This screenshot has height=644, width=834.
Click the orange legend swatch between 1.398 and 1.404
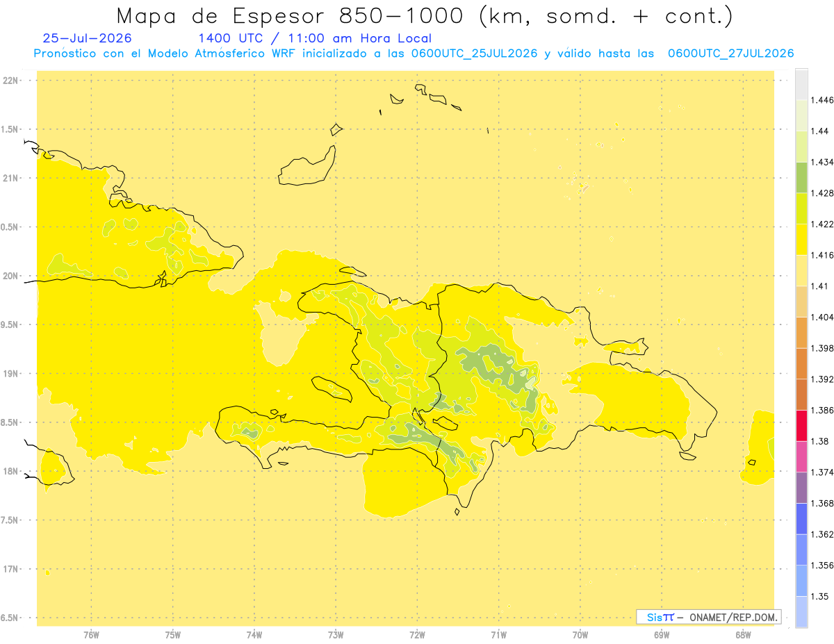click(x=801, y=332)
